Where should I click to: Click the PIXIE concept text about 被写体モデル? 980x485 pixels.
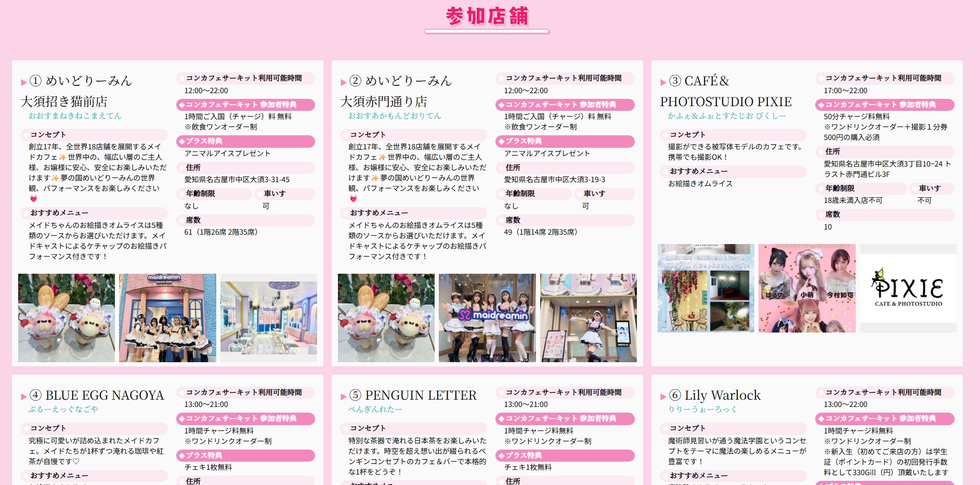click(x=736, y=152)
